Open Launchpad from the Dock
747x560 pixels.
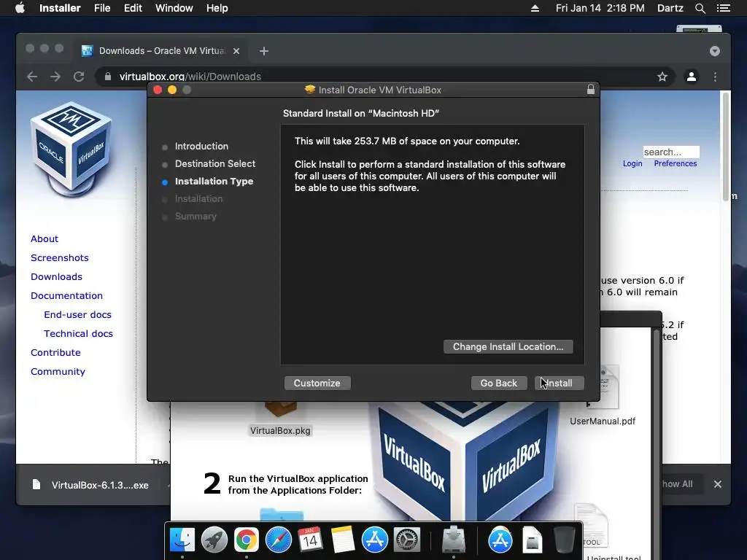tap(214, 540)
